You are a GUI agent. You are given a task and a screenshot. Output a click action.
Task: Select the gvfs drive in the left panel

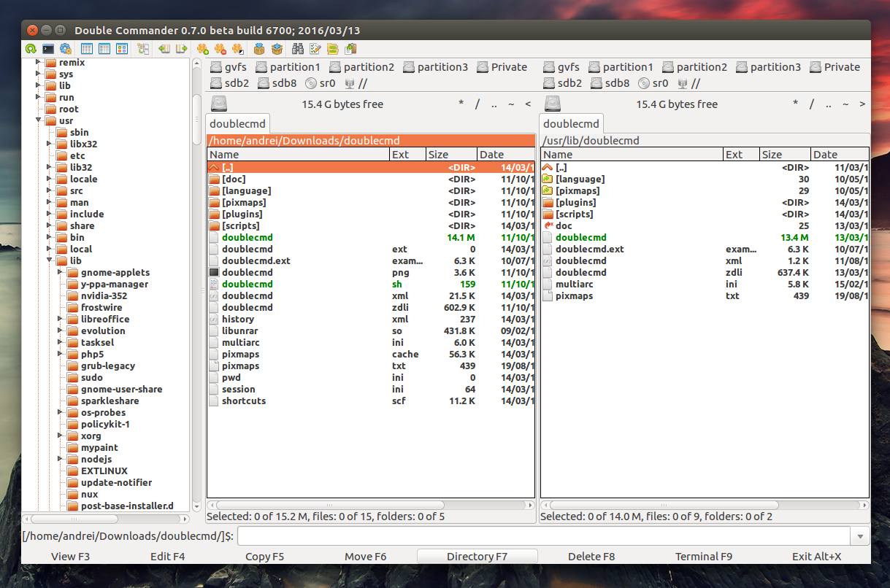click(229, 67)
